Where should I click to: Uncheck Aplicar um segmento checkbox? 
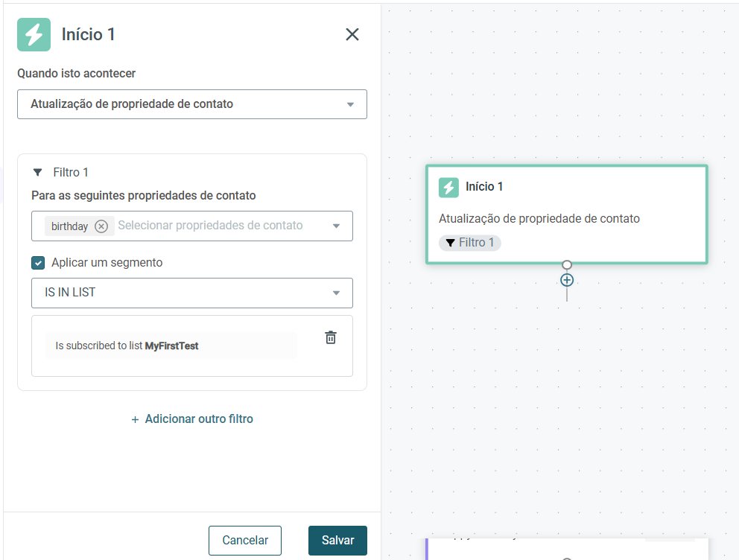point(38,263)
